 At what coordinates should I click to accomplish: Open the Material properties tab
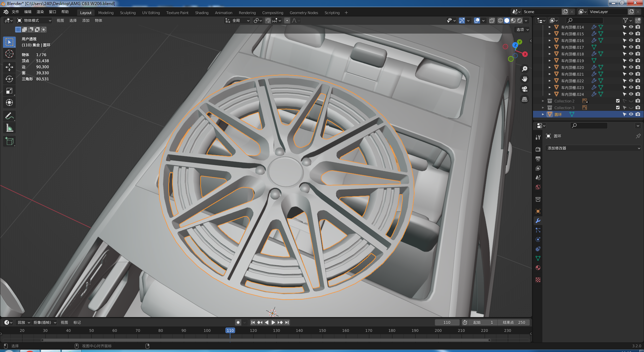(538, 268)
